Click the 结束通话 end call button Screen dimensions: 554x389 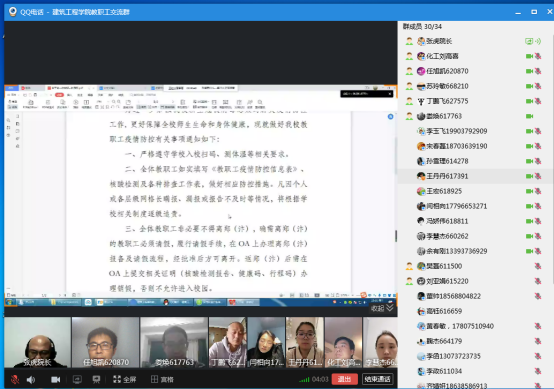[x=377, y=379]
